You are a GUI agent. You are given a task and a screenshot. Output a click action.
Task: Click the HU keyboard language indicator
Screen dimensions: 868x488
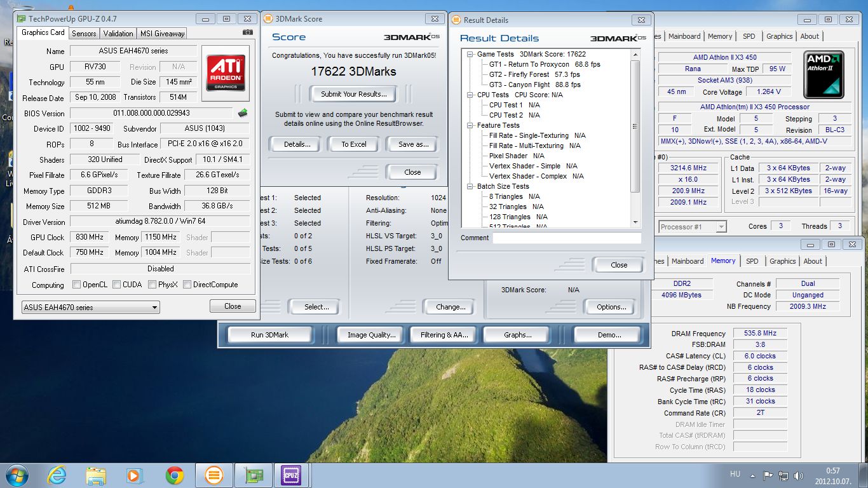coord(735,475)
